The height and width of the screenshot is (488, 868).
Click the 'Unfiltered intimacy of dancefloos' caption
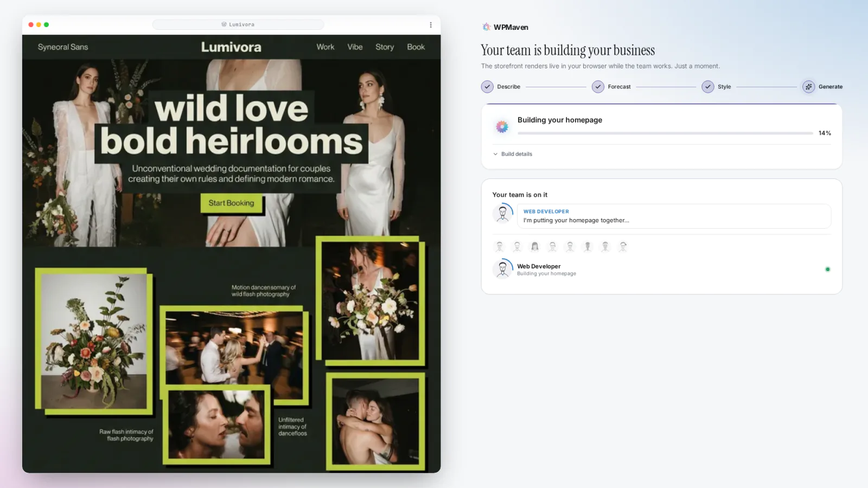pyautogui.click(x=292, y=427)
